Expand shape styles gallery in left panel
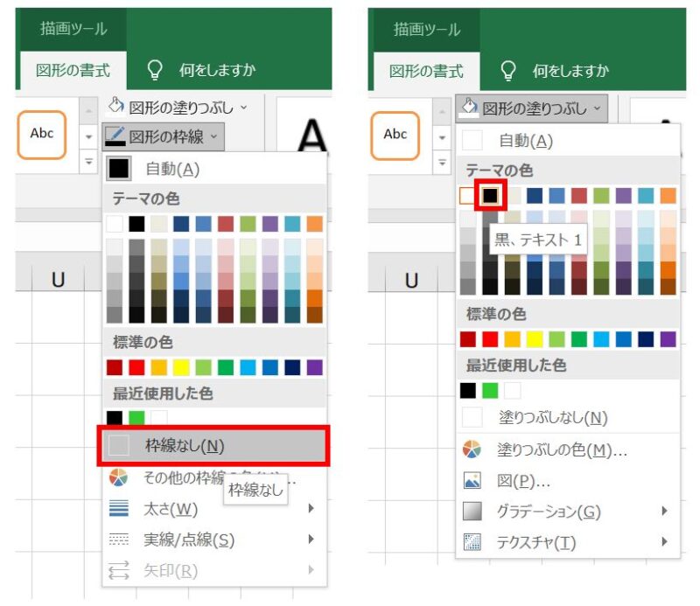Image resolution: width=700 pixels, height=606 pixels. coord(88,162)
